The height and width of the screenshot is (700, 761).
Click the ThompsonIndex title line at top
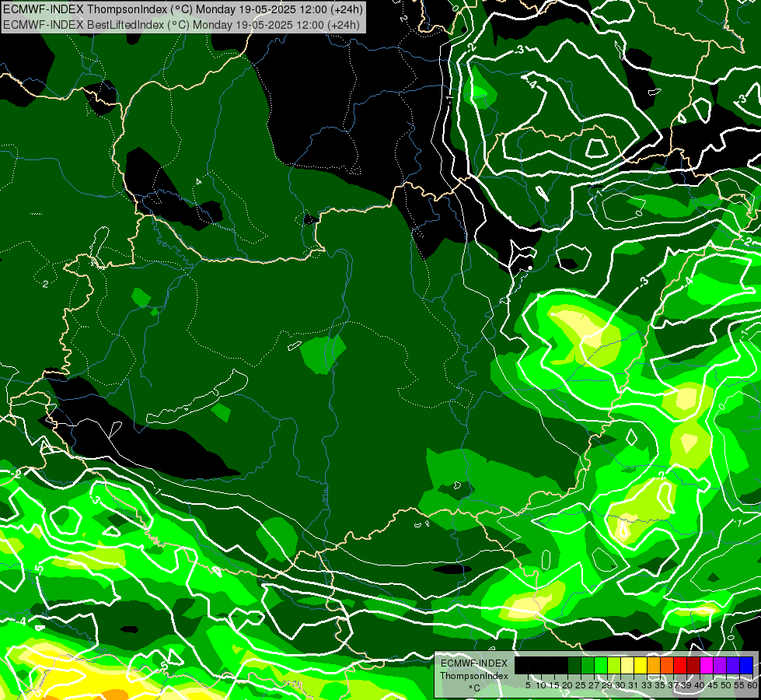183,9
